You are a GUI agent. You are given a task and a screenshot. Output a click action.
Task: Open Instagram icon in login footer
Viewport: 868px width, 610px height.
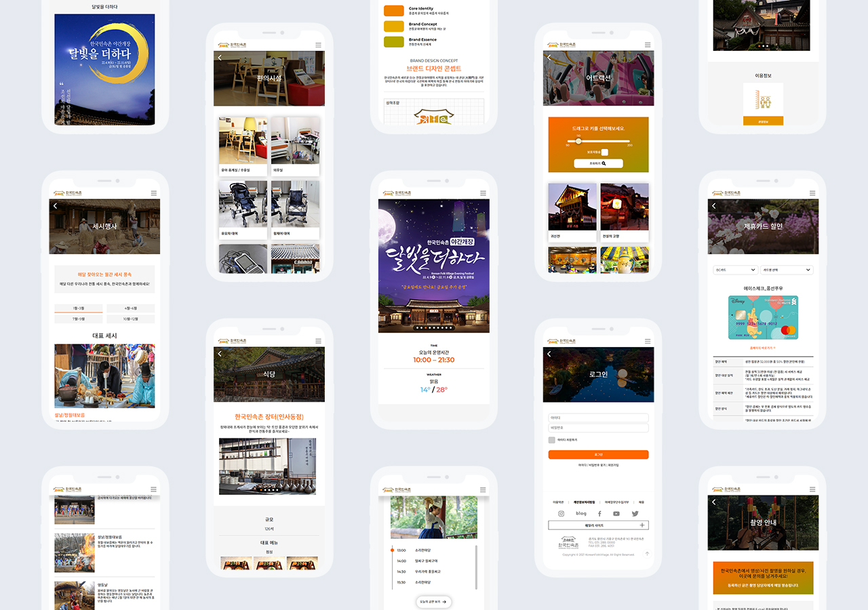click(x=561, y=514)
